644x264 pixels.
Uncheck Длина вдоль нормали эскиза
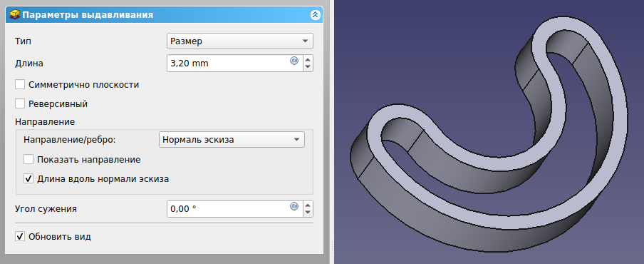[28, 179]
